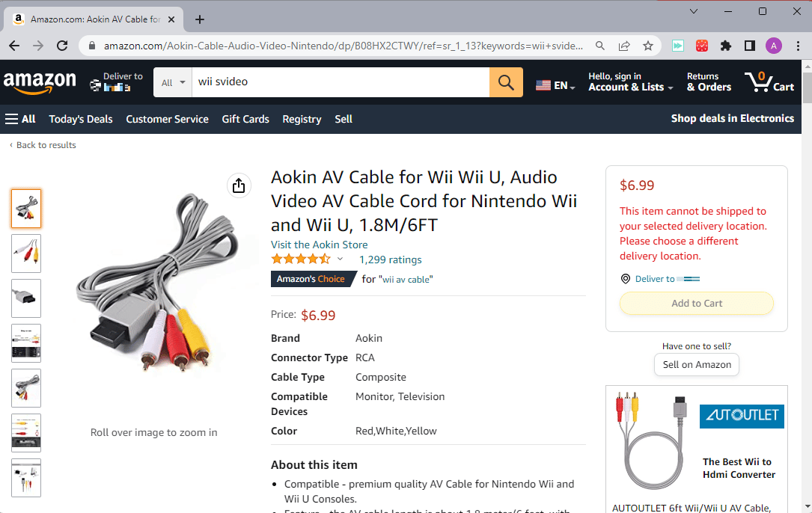Click the Add to Cart button

coord(696,303)
